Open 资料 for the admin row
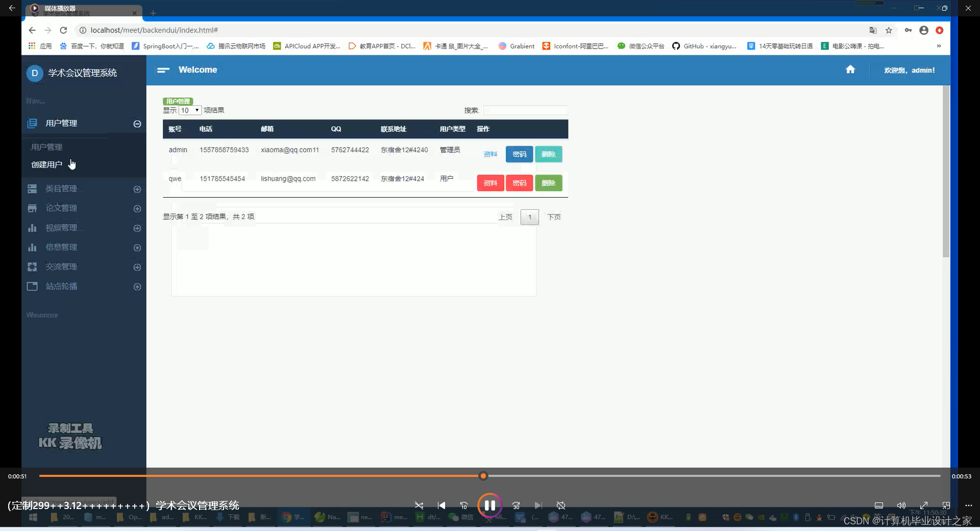 [x=491, y=154]
